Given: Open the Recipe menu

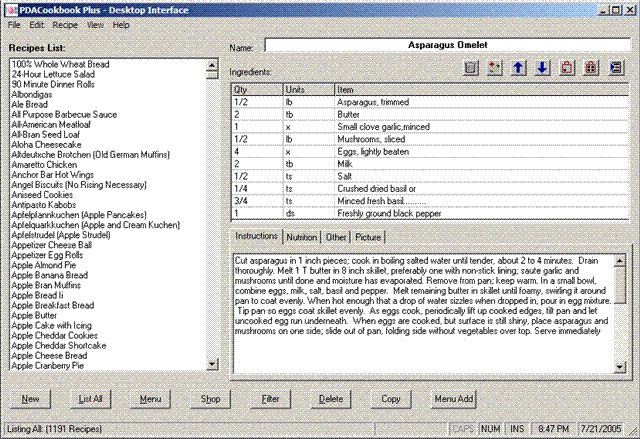Looking at the screenshot, I should pos(65,25).
